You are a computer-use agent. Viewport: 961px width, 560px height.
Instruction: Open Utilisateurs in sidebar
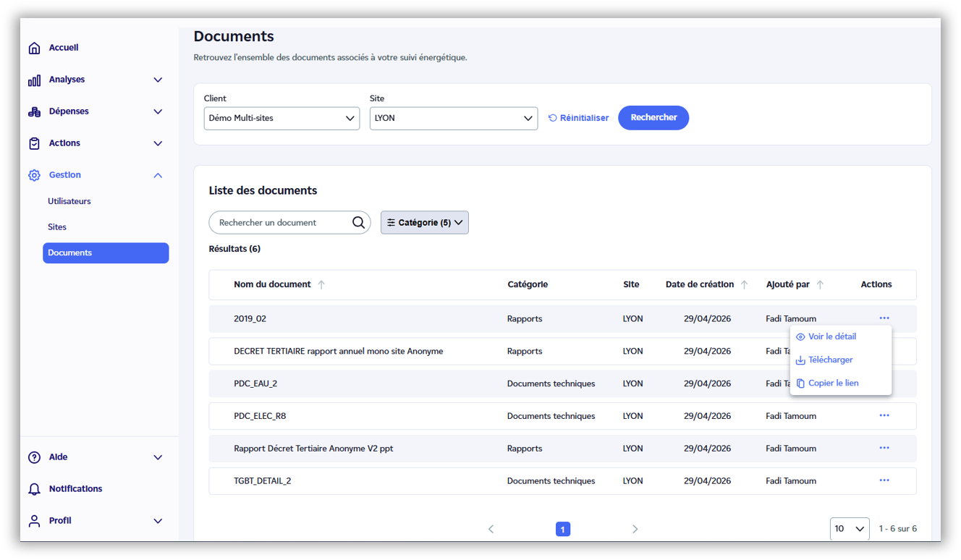[x=69, y=201]
